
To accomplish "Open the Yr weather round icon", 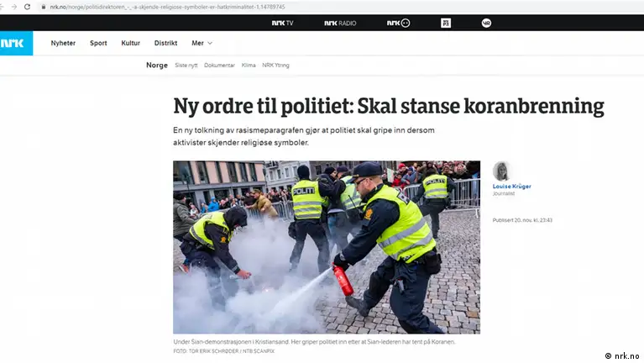I will click(486, 23).
